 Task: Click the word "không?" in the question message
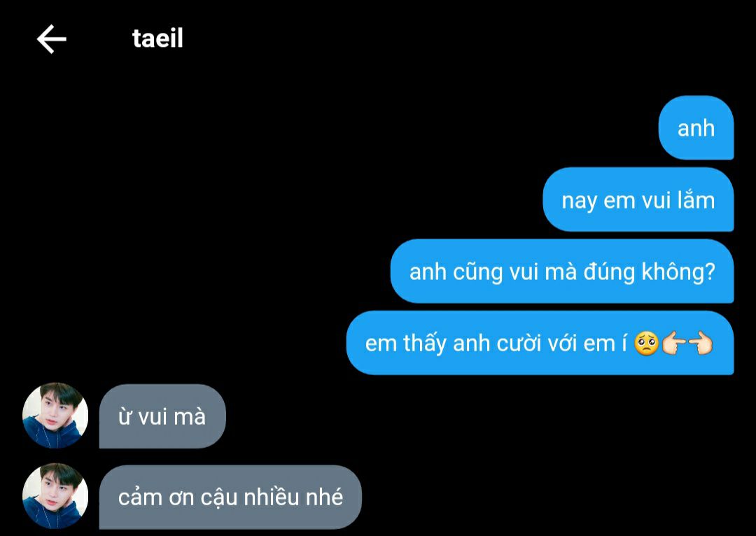(x=678, y=272)
